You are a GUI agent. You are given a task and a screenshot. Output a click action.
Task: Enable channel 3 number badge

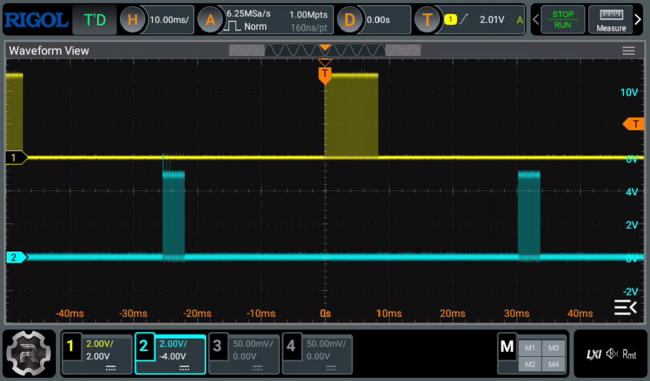[217, 346]
